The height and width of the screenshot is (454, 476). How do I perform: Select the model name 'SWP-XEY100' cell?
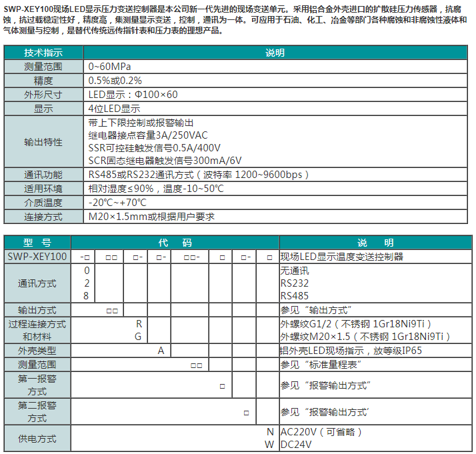tap(37, 257)
